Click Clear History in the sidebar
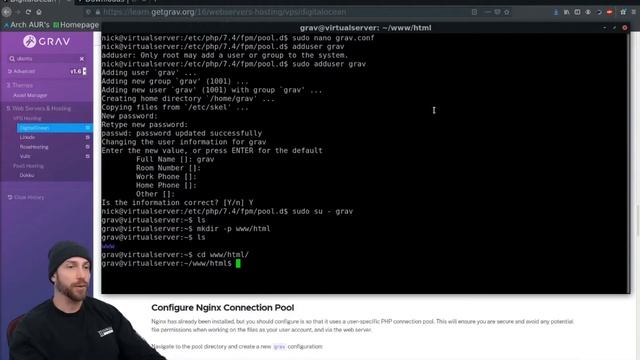The width and height of the screenshot is (640, 360). pyautogui.click(x=26, y=198)
